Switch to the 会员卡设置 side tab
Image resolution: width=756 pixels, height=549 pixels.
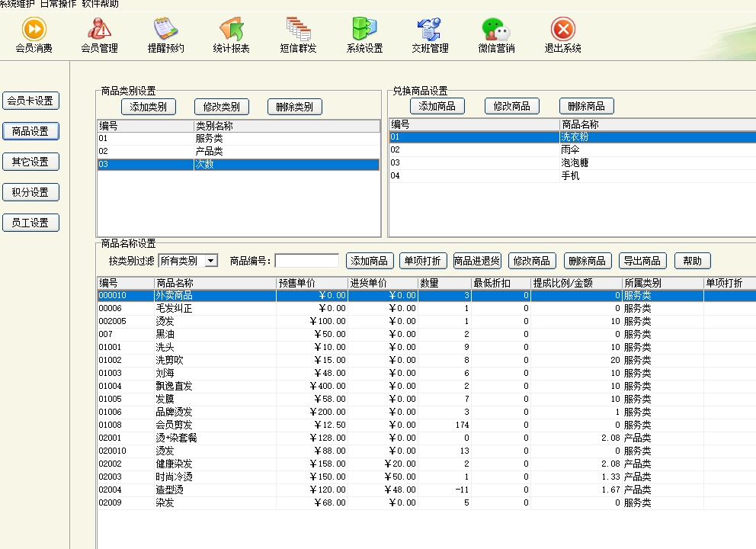click(30, 101)
